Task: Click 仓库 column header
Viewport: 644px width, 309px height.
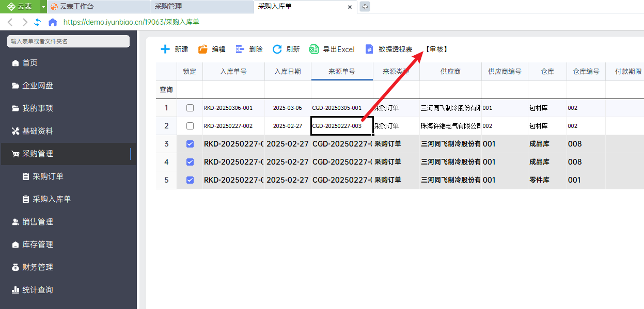Action: tap(547, 72)
